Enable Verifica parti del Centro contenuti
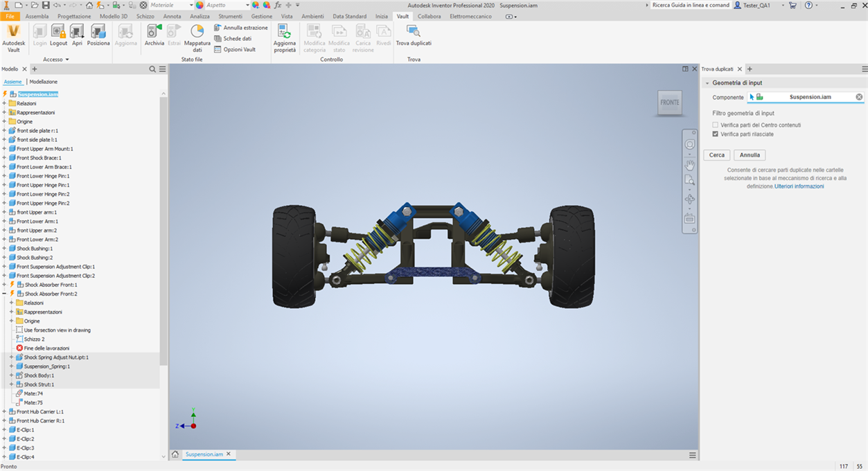Viewport: 868px width, 471px height. click(716, 125)
